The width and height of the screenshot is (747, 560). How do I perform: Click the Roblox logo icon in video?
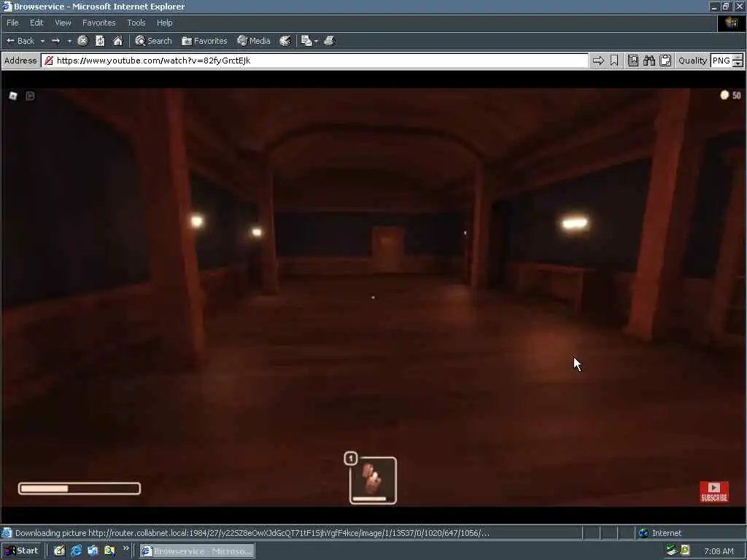(x=13, y=96)
